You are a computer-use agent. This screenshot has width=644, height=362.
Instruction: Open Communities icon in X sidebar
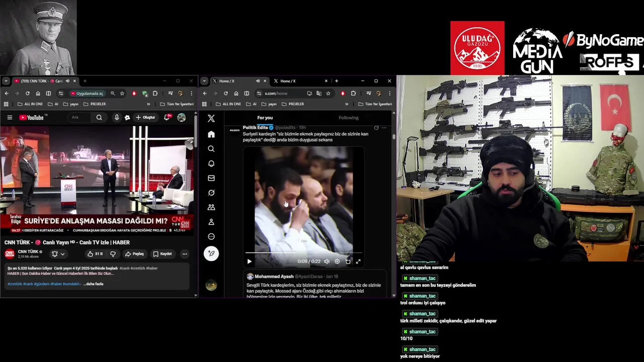point(211,207)
